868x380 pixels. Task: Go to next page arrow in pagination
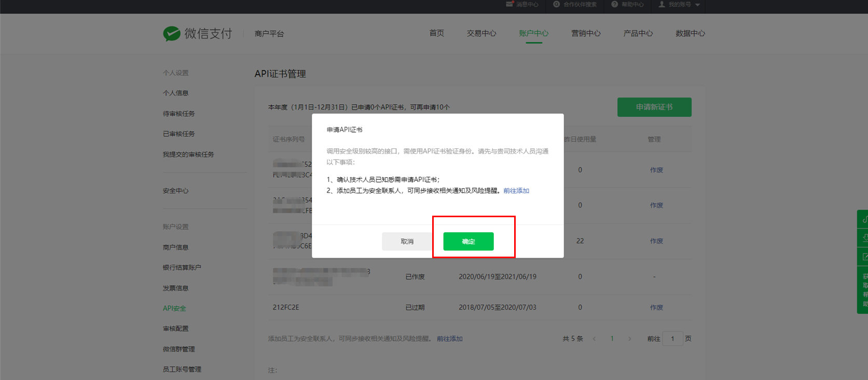coord(630,339)
